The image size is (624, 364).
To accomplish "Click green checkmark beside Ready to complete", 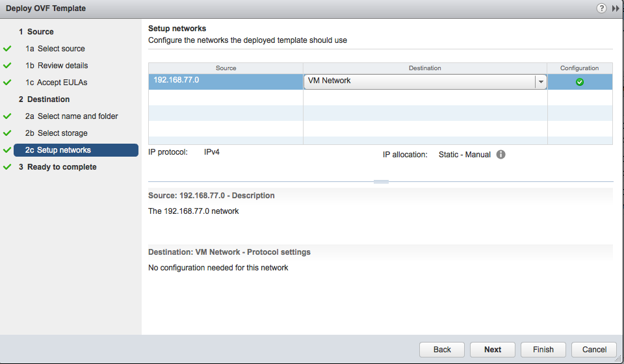I will (x=7, y=166).
